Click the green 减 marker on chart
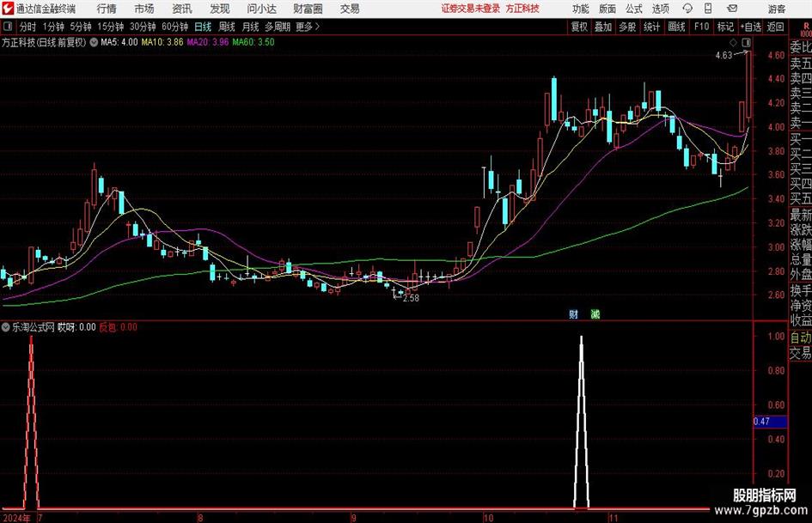Viewport: 812px width, 523px height. [x=595, y=314]
